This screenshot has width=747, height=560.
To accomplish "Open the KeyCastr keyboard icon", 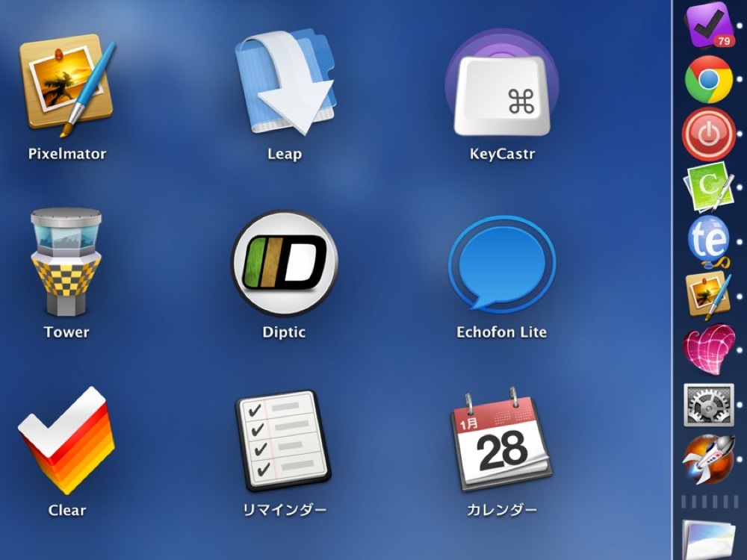I will click(x=502, y=84).
